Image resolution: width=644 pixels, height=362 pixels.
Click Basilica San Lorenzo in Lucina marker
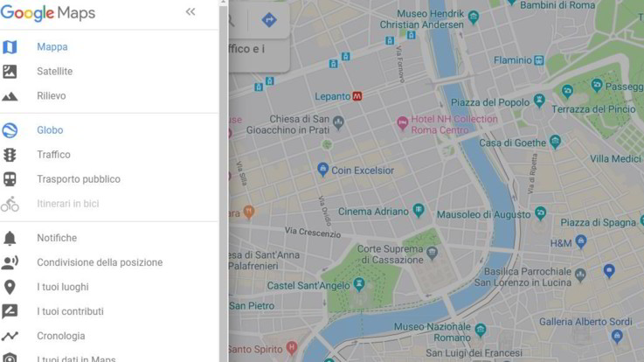coord(580,275)
